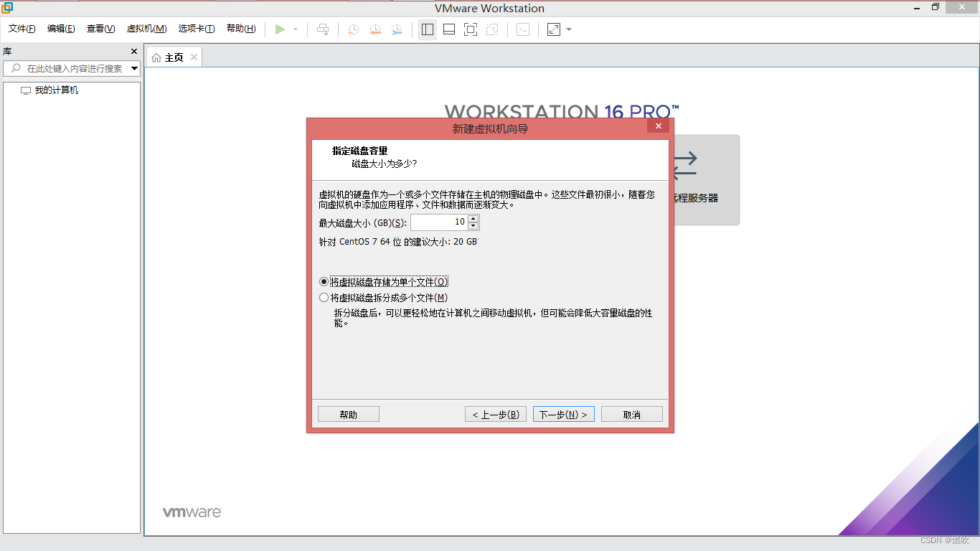The width and height of the screenshot is (980, 551).
Task: Close the 主页 tab
Action: (194, 57)
